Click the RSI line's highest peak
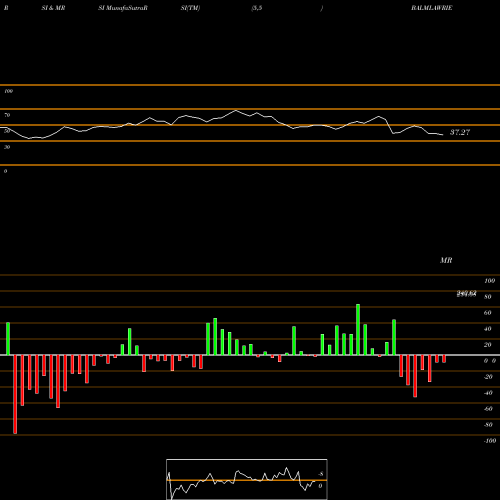Screen dimensions: 500x500 point(236,110)
